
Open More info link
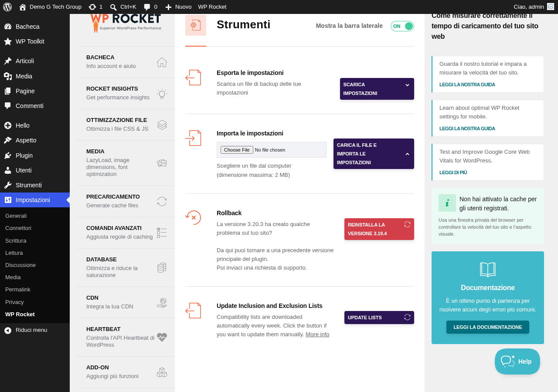317,335
